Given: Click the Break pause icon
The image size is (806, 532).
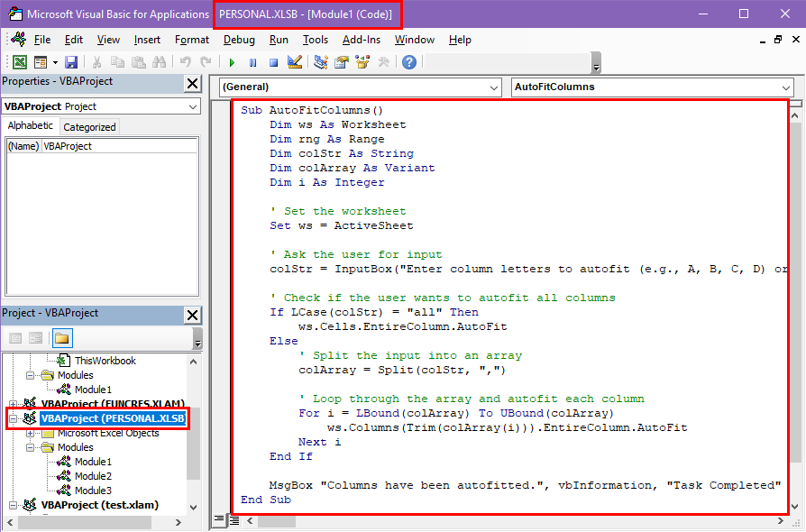Looking at the screenshot, I should pos(253,63).
